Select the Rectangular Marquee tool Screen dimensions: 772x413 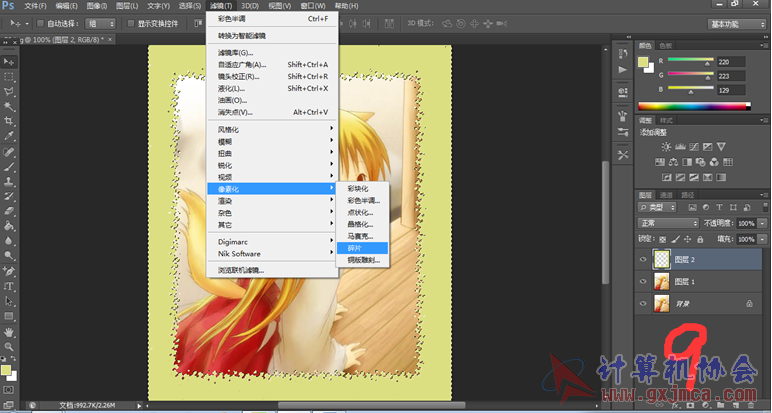[9, 77]
